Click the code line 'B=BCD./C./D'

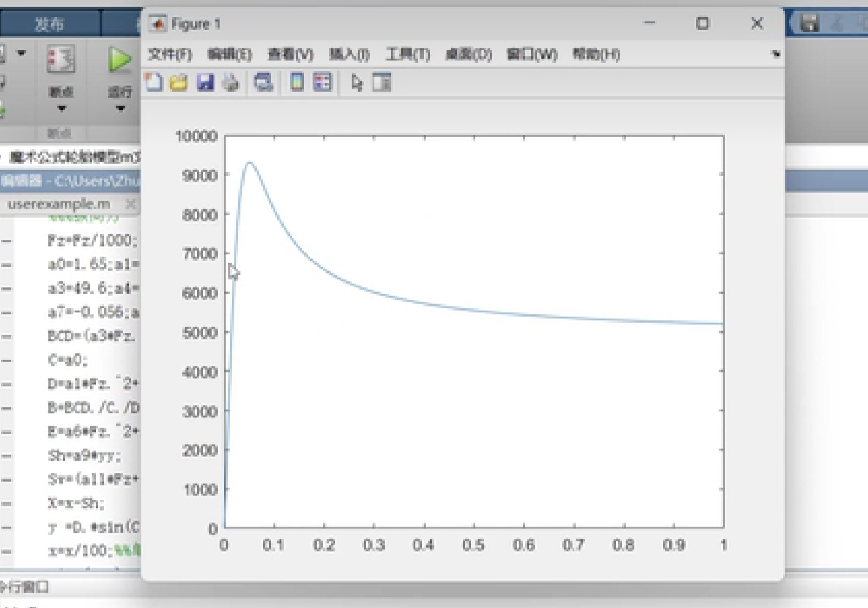[94, 407]
